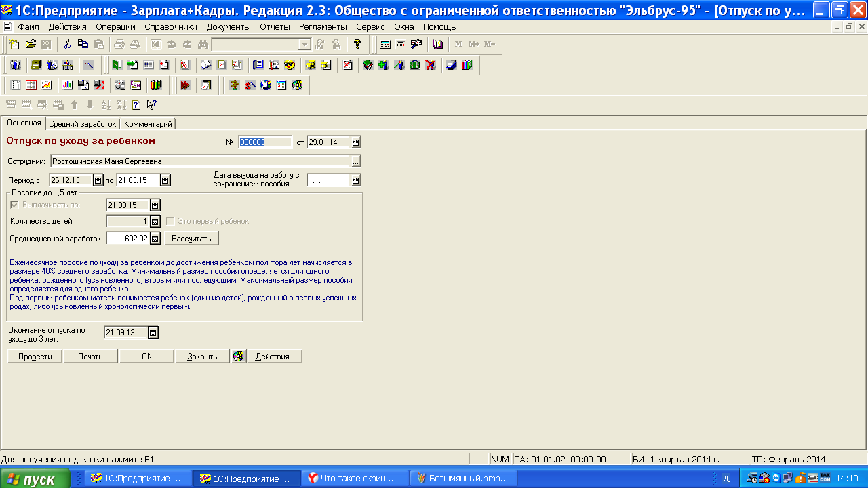This screenshot has height=488, width=868.
Task: Click the red crossed-out document icon
Action: pyautogui.click(x=347, y=65)
